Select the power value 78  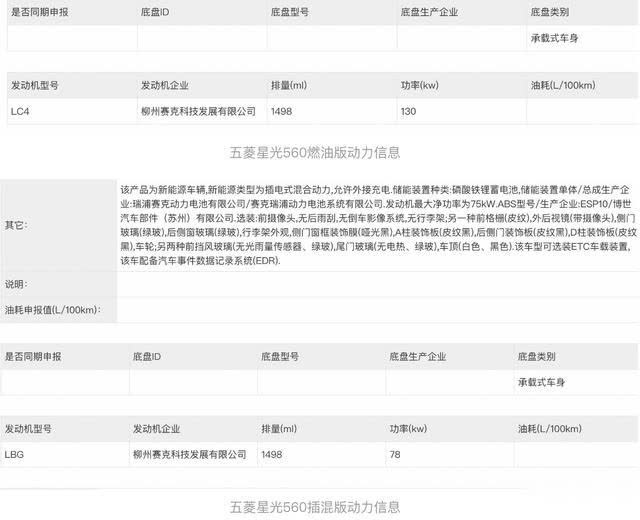395,454
